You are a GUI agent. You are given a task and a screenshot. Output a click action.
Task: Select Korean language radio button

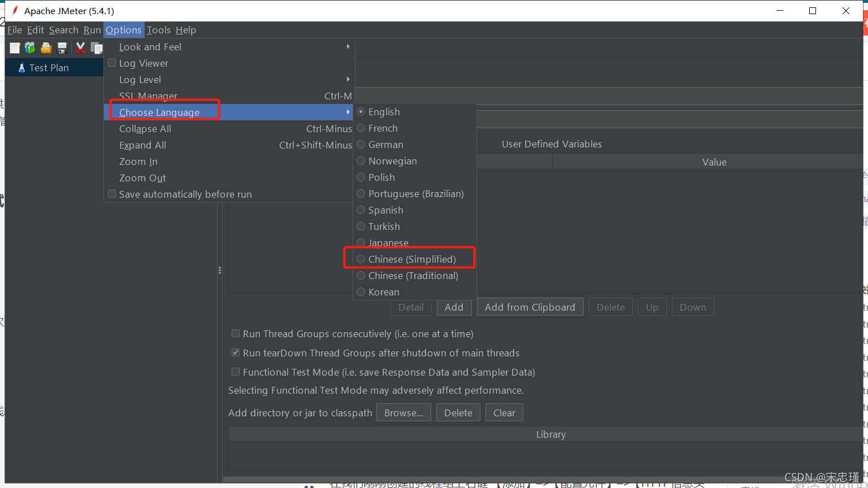click(x=361, y=292)
